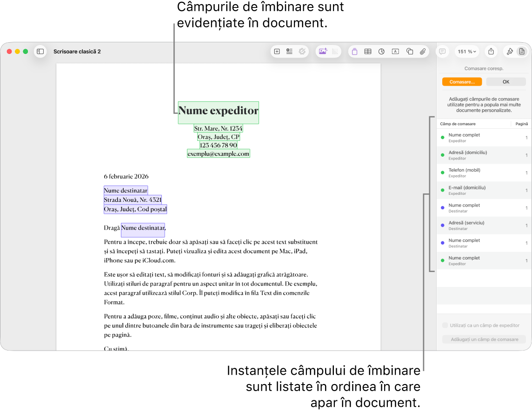The image size is (532, 412).
Task: Open the Chart insert tool
Action: (x=381, y=52)
